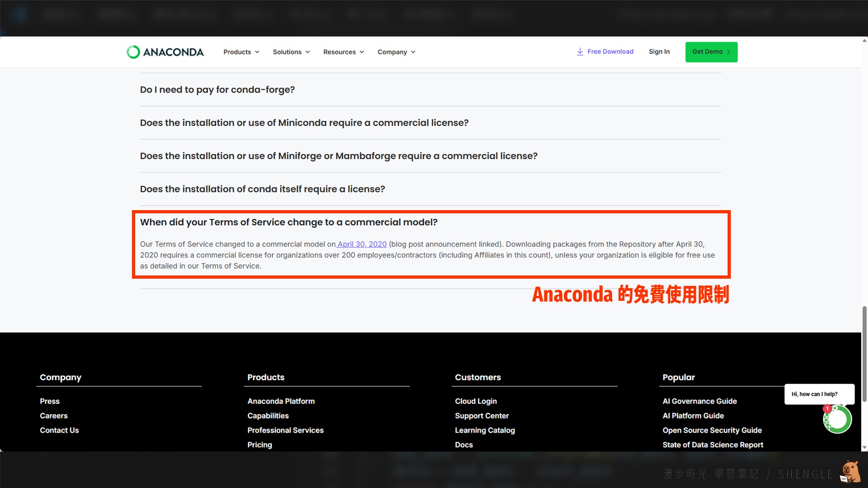Open Anaconda Platform footer link
The height and width of the screenshot is (488, 868).
point(281,401)
